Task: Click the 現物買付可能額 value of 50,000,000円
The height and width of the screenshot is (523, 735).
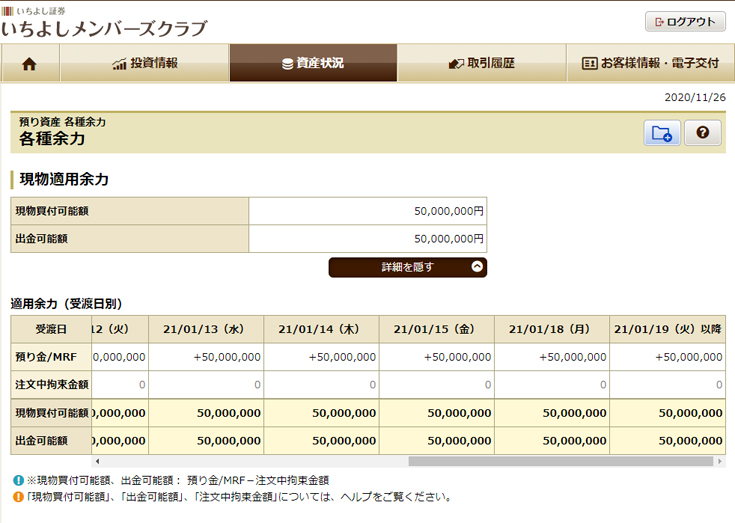Action: (367, 211)
